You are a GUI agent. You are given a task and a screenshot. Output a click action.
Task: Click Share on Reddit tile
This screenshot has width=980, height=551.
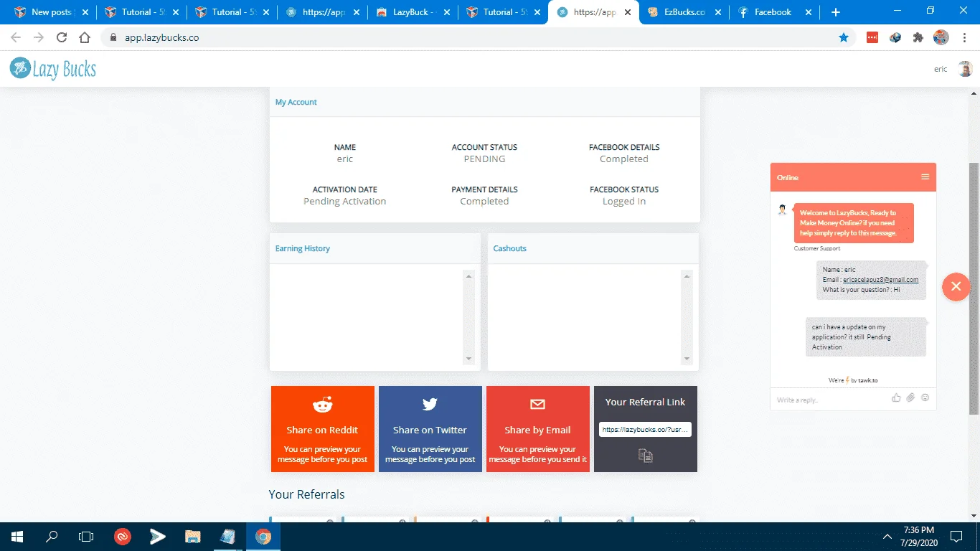pos(323,429)
